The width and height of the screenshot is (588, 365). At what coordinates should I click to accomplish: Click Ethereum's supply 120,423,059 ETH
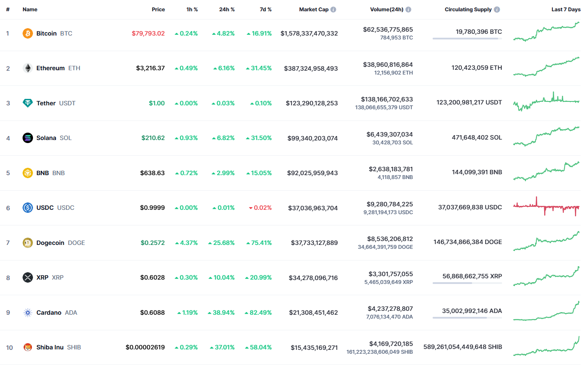click(x=477, y=68)
